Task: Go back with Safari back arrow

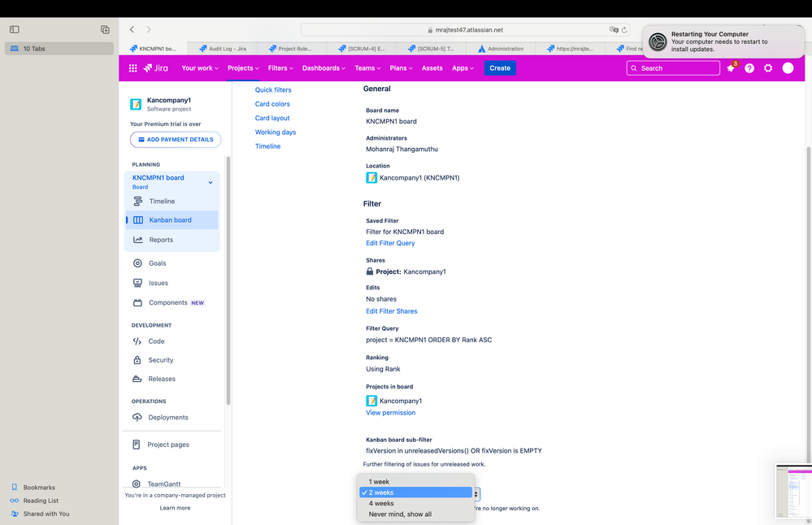Action: coord(132,29)
